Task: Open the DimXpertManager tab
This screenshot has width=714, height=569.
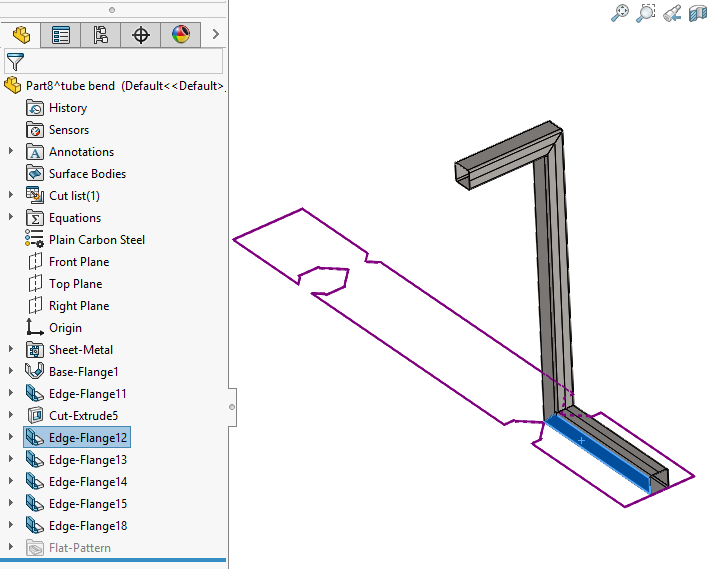Action: 141,35
